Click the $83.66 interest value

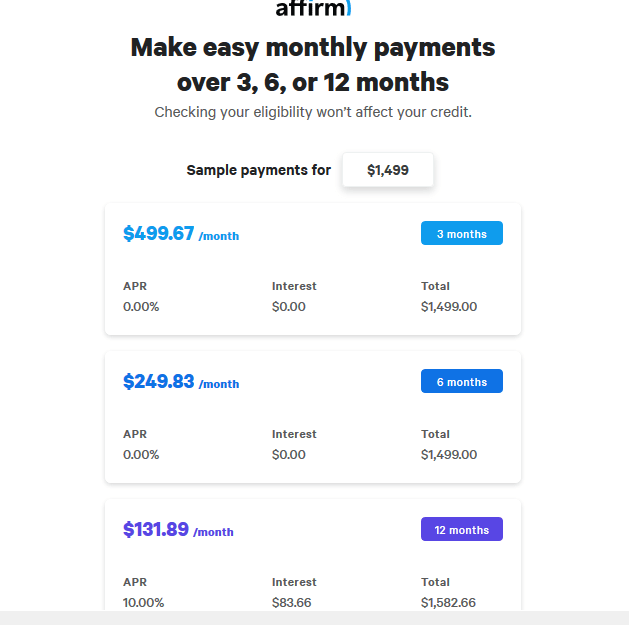click(291, 603)
